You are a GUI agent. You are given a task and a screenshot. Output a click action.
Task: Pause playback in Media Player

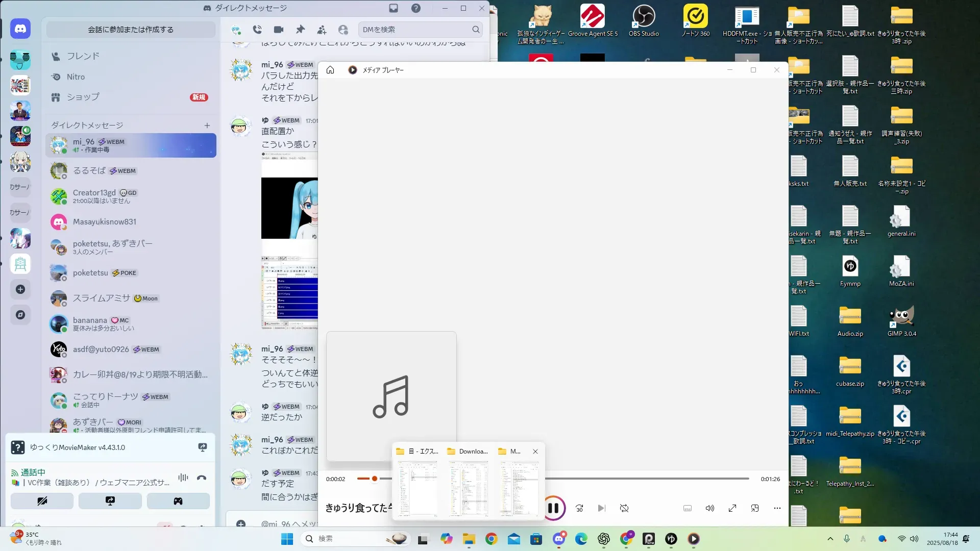tap(553, 508)
